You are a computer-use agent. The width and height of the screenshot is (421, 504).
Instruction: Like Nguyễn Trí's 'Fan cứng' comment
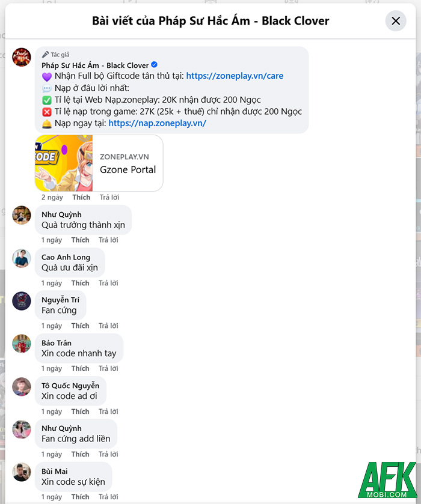80,326
